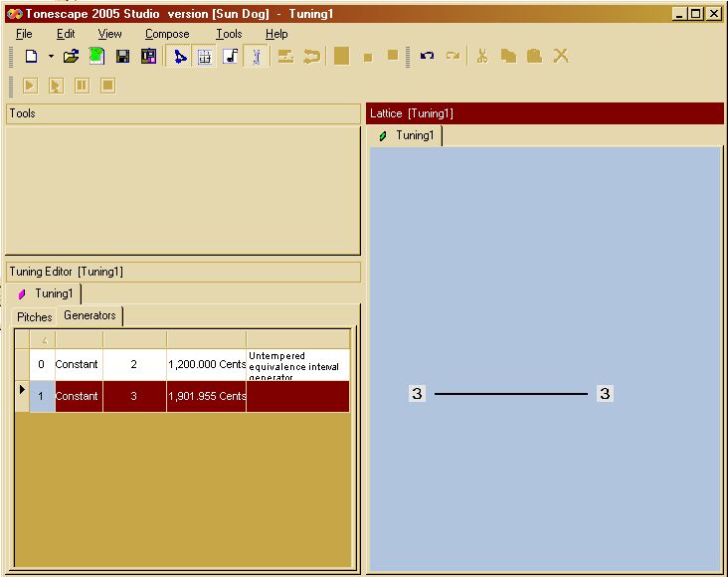The width and height of the screenshot is (728, 577).
Task: Click 'Untempered equivalence interval generator' description cell
Action: point(298,365)
